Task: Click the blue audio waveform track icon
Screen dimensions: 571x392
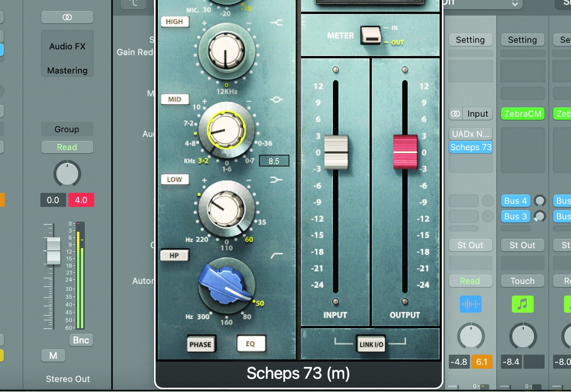Action: click(x=471, y=304)
